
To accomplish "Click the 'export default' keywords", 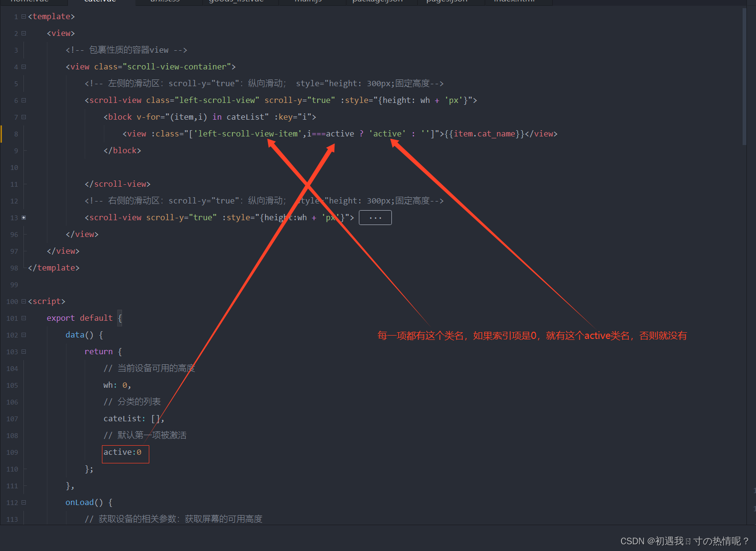I will [79, 318].
